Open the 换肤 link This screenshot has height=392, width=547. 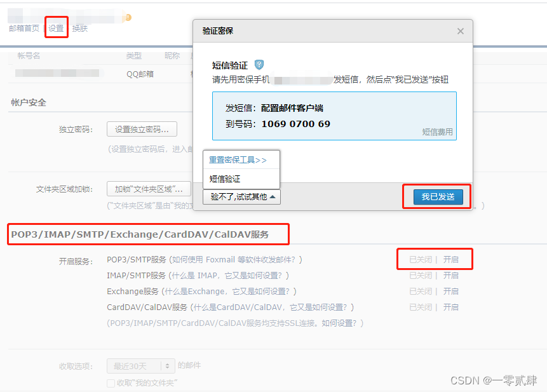(80, 28)
